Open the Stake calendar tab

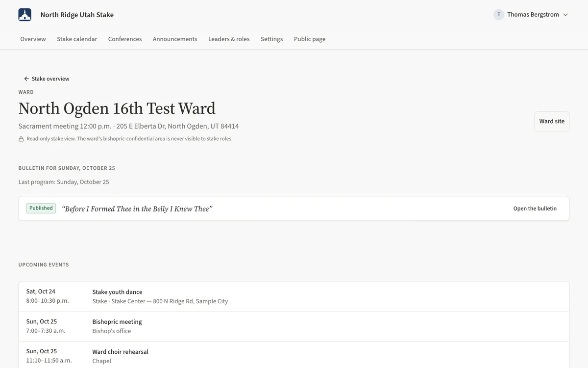point(77,39)
